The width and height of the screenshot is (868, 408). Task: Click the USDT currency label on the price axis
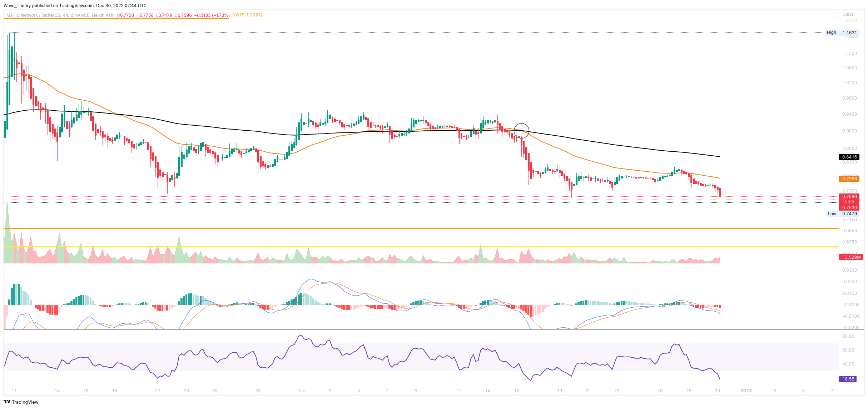point(848,15)
